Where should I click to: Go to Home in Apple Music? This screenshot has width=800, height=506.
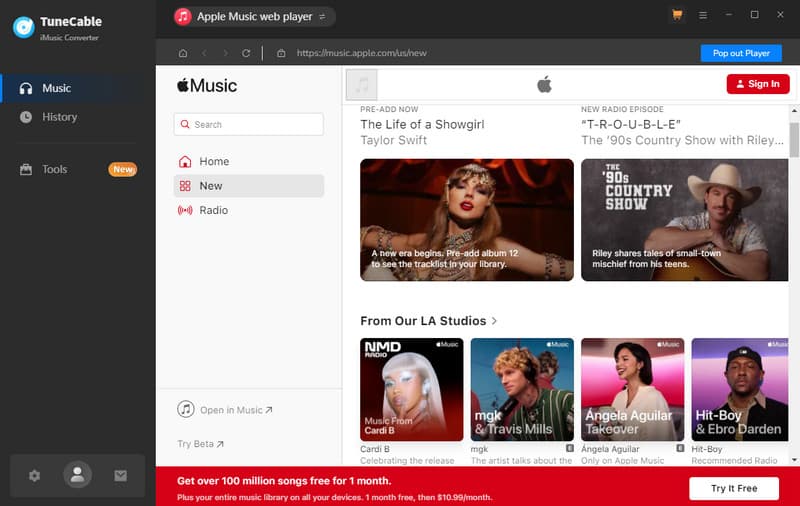coord(249,162)
